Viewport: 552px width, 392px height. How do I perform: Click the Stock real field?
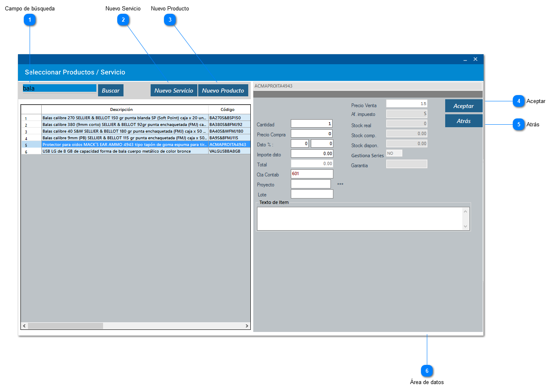click(407, 123)
